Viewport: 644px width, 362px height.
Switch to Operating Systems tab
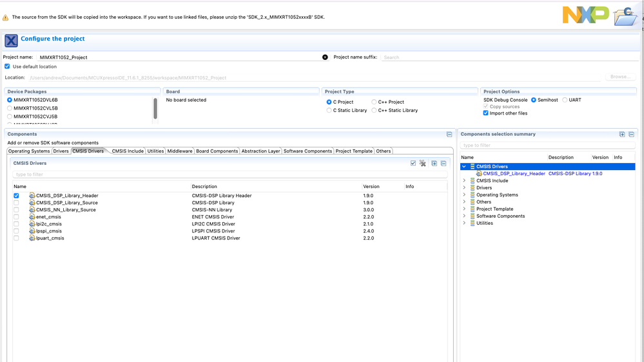tap(29, 151)
